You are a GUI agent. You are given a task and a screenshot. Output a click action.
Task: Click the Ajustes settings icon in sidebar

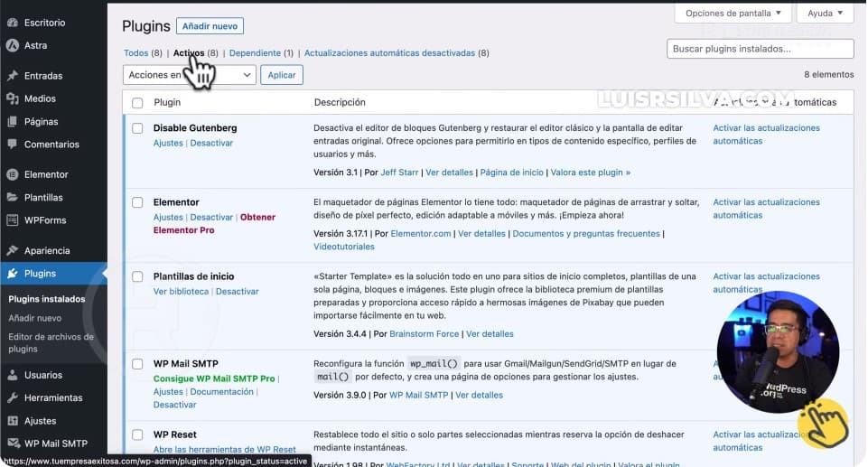12,421
